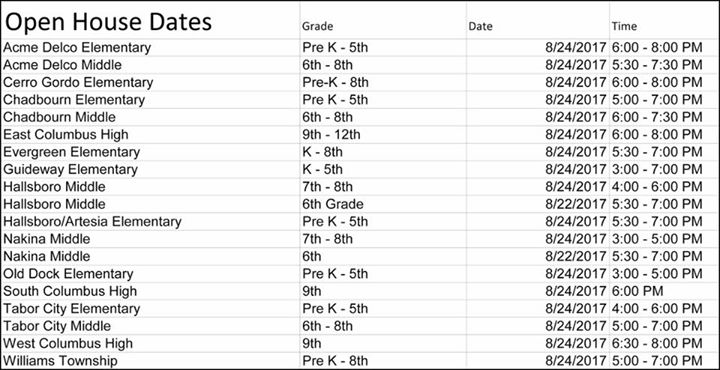This screenshot has height=370, width=720.
Task: Select the 9th - 12th grade cell
Action: point(383,135)
